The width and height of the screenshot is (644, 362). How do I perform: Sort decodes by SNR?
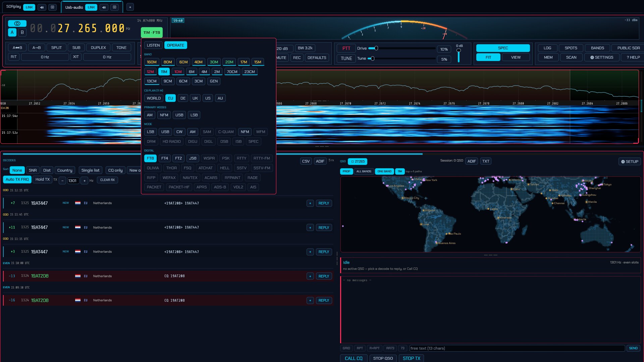pos(33,170)
